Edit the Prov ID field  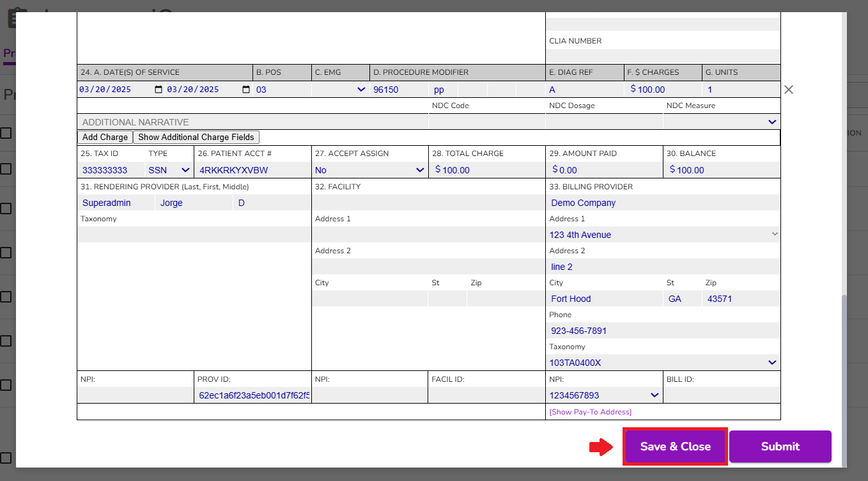252,395
